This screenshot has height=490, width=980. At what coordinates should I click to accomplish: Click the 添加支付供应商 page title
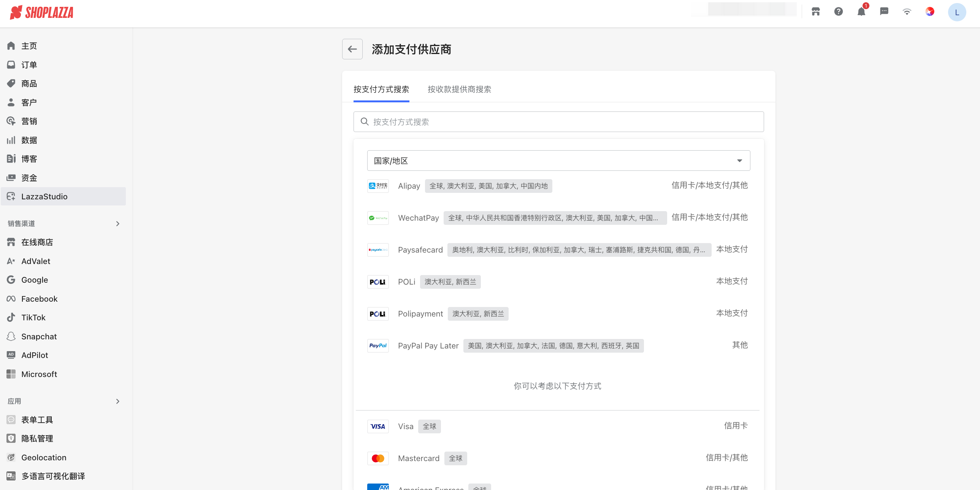tap(411, 49)
